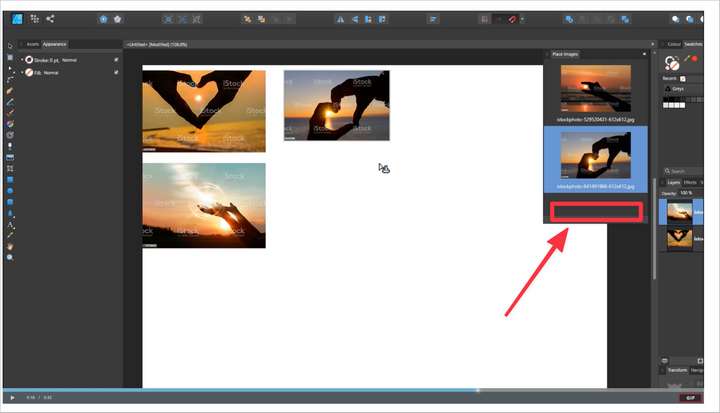This screenshot has width=720, height=413.
Task: Switch to the Designer persona icon
Action: tap(17, 19)
